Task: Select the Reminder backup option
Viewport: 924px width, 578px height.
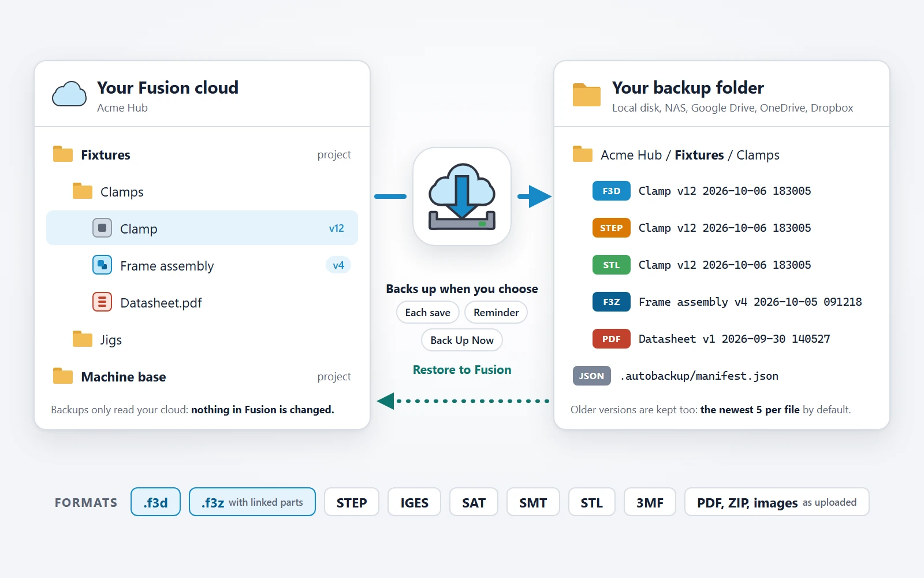Action: tap(496, 312)
